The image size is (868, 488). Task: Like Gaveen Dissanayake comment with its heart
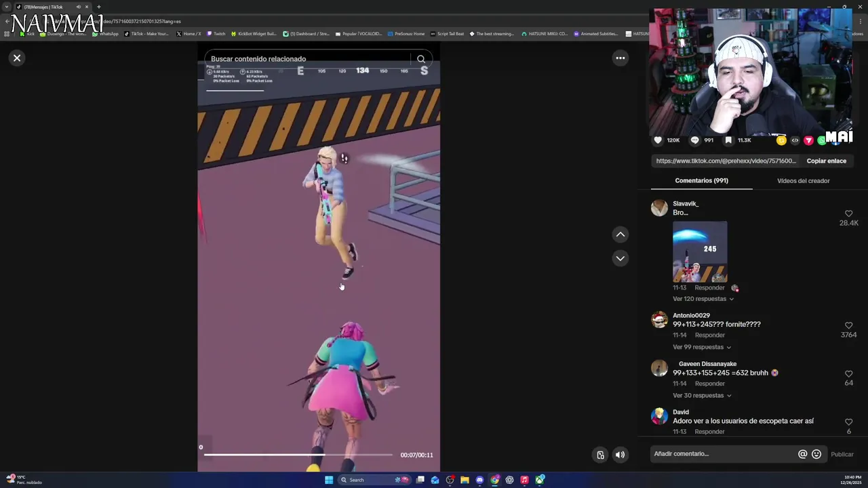(x=848, y=373)
